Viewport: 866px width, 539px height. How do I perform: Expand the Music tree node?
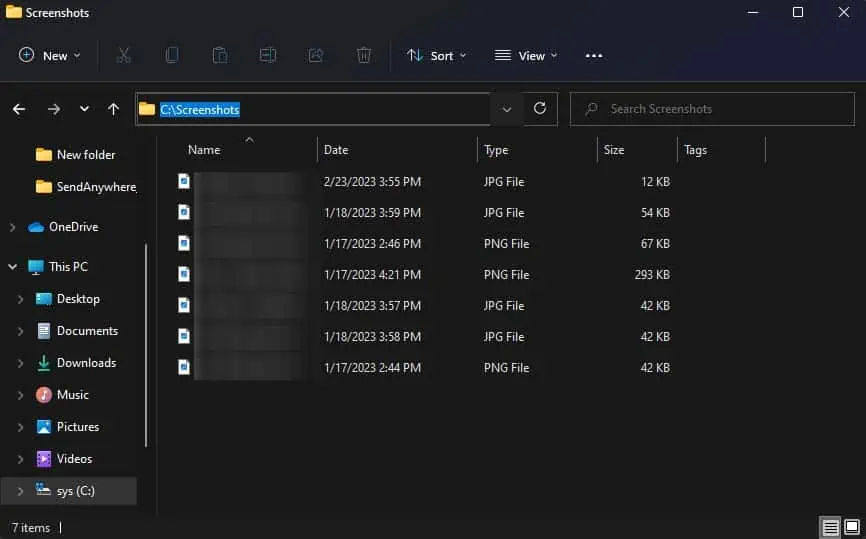pos(20,395)
